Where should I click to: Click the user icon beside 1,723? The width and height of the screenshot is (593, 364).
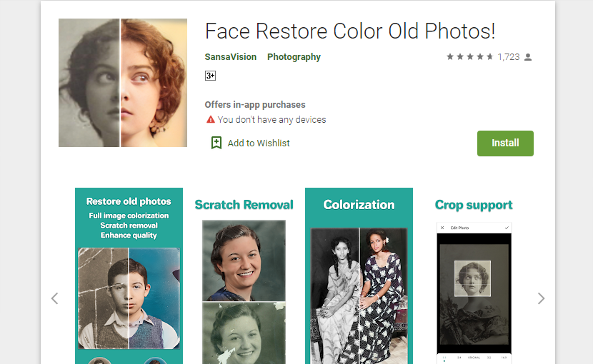(528, 57)
